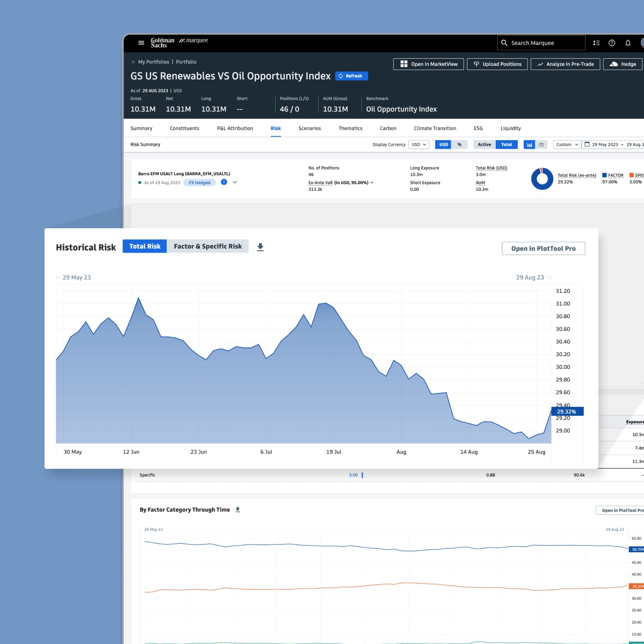The image size is (644, 644).
Task: Click Analyze In Pre-Trade button
Action: (565, 64)
